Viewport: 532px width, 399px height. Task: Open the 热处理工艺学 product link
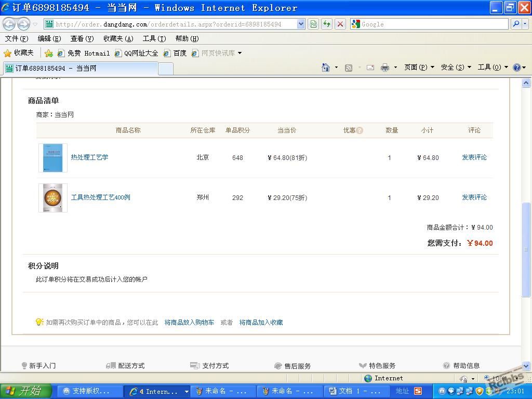click(x=89, y=157)
